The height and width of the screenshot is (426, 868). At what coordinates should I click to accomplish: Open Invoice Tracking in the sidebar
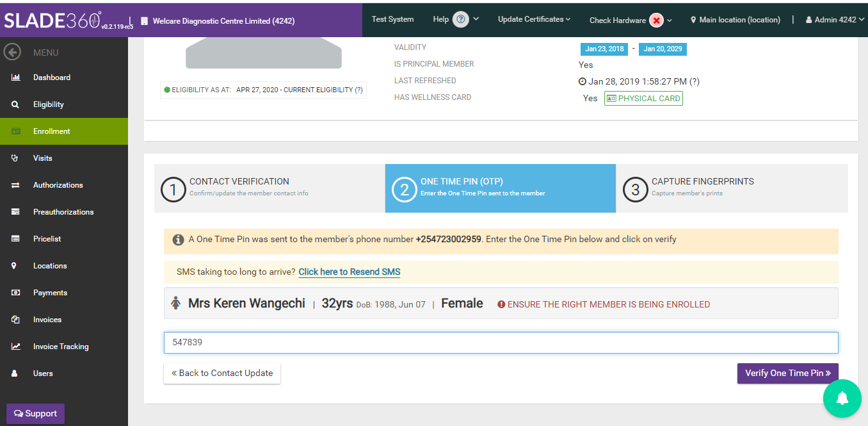pos(64,347)
